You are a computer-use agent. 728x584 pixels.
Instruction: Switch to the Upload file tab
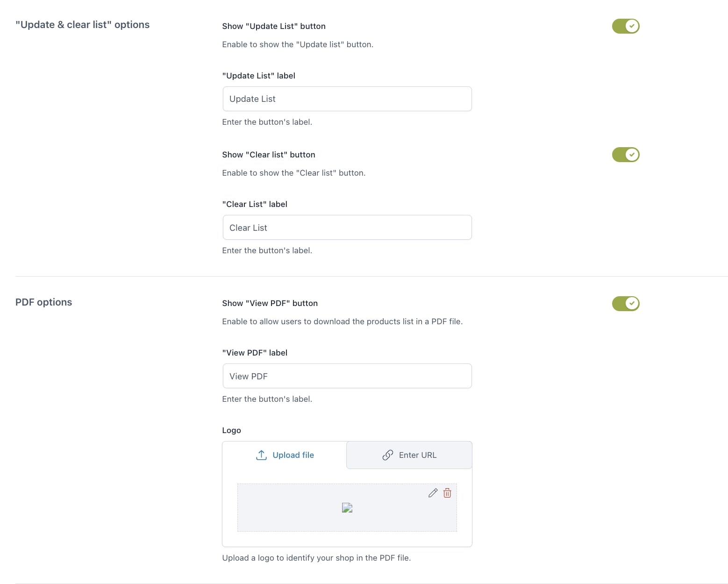[x=285, y=455]
